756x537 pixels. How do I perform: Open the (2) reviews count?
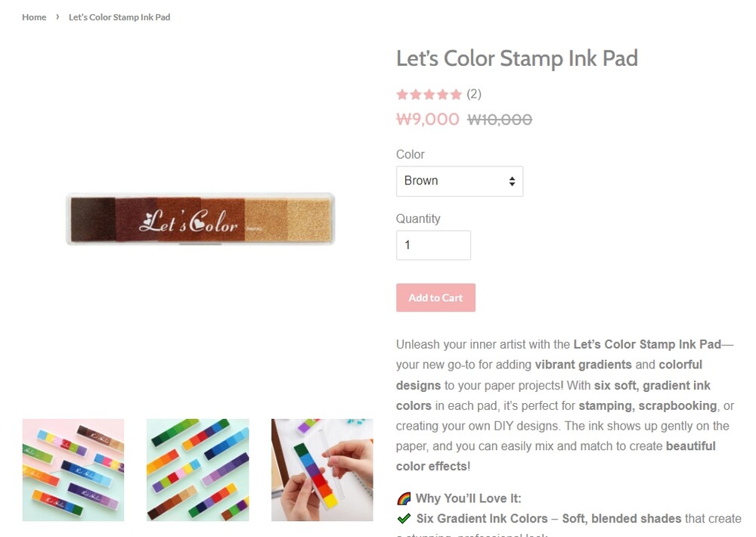click(x=474, y=94)
